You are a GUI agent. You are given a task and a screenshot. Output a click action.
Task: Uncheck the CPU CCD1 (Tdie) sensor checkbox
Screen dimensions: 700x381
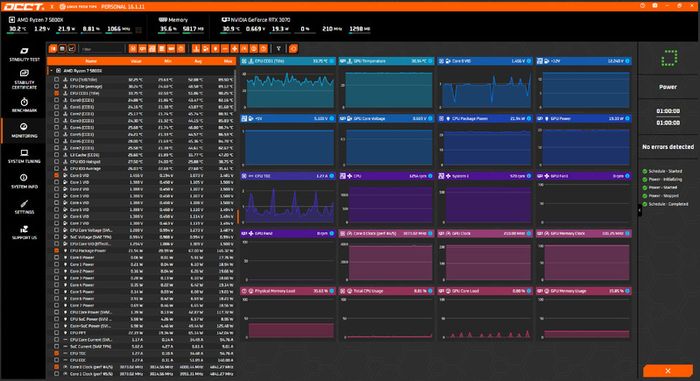(x=56, y=93)
